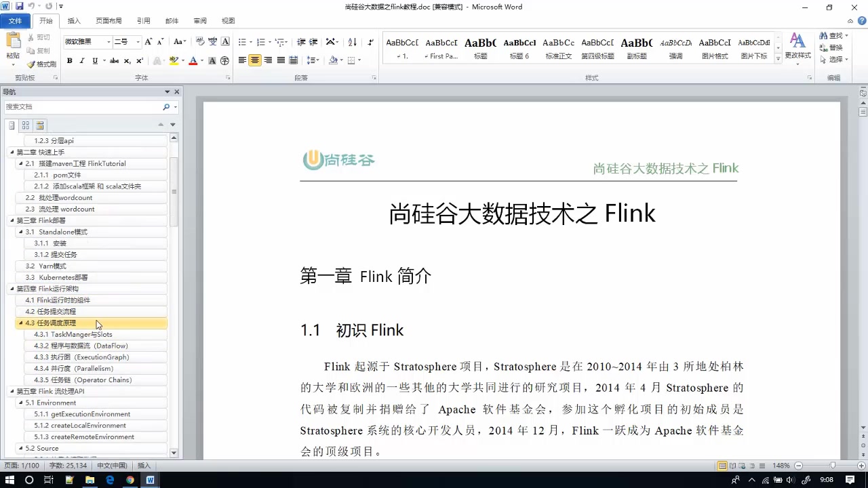Click the 查找 (Find) button

point(834,35)
